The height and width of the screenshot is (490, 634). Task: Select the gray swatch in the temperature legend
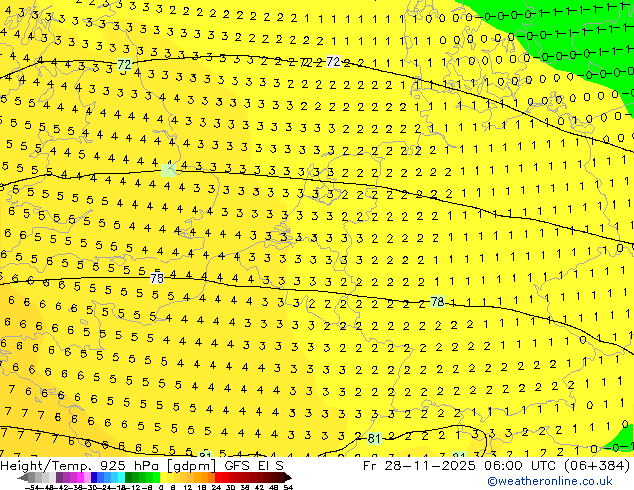click(32, 477)
